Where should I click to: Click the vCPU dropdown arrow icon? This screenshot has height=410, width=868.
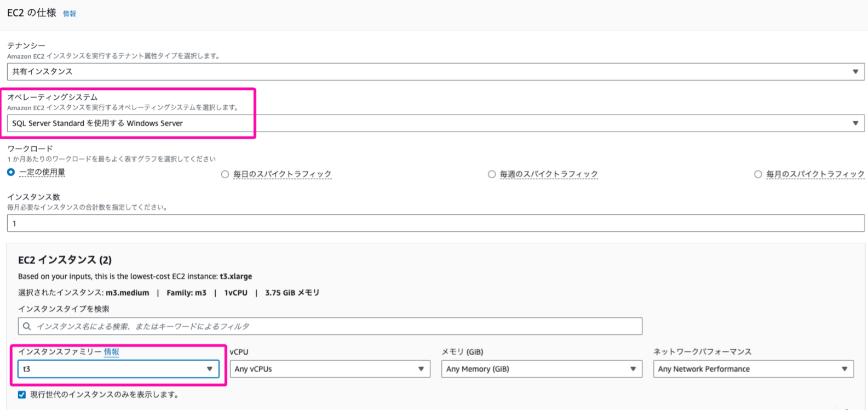(421, 369)
